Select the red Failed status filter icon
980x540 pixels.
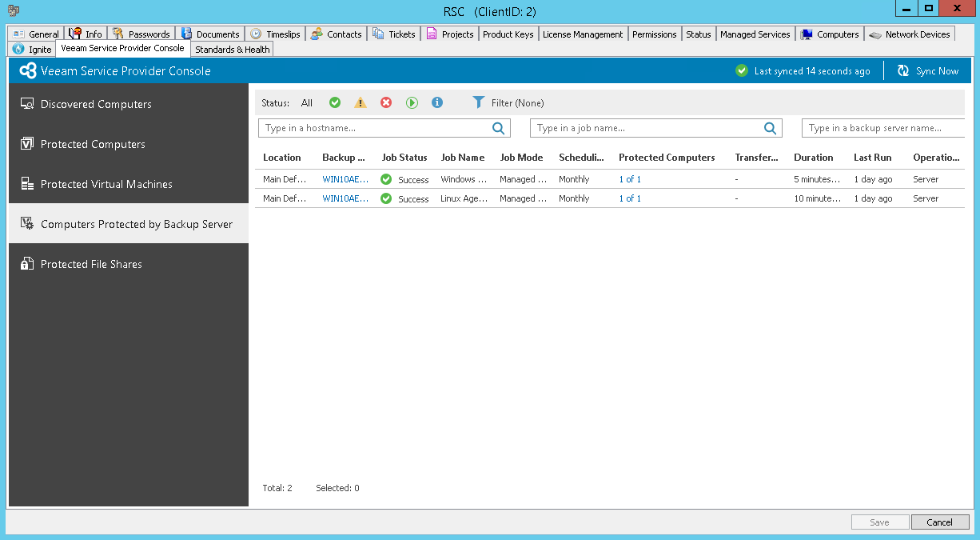386,102
